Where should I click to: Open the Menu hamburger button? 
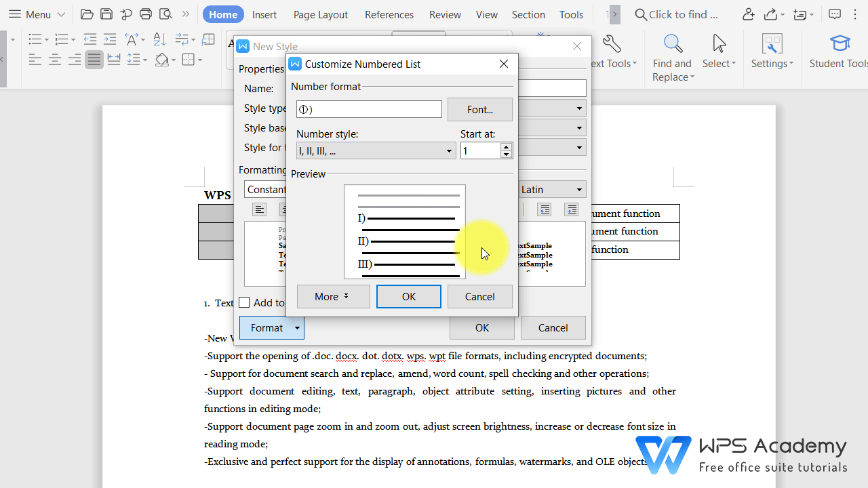[x=37, y=14]
